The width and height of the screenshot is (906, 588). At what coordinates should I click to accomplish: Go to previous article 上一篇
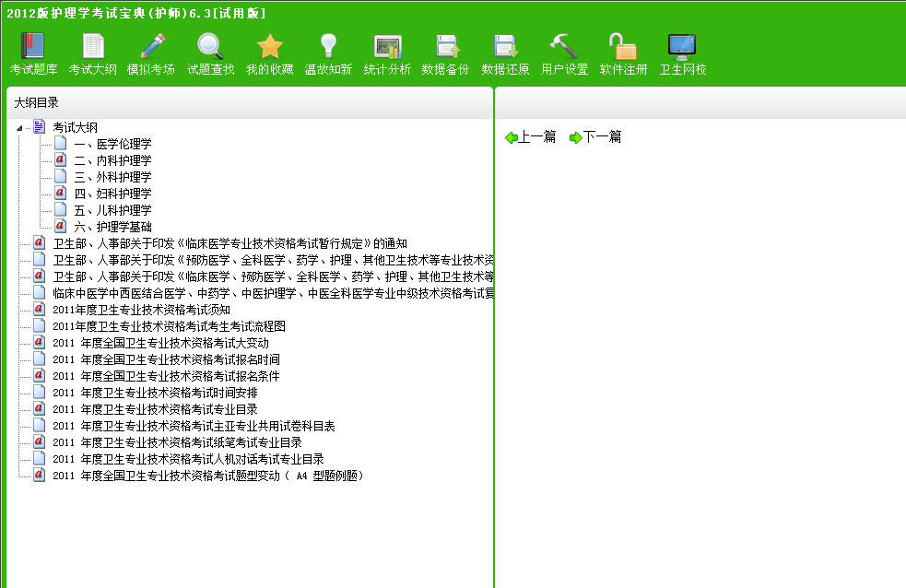point(531,137)
